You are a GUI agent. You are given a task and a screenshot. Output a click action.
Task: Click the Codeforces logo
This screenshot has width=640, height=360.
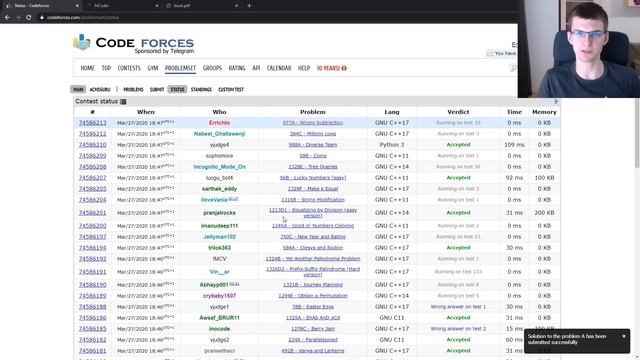tap(133, 43)
